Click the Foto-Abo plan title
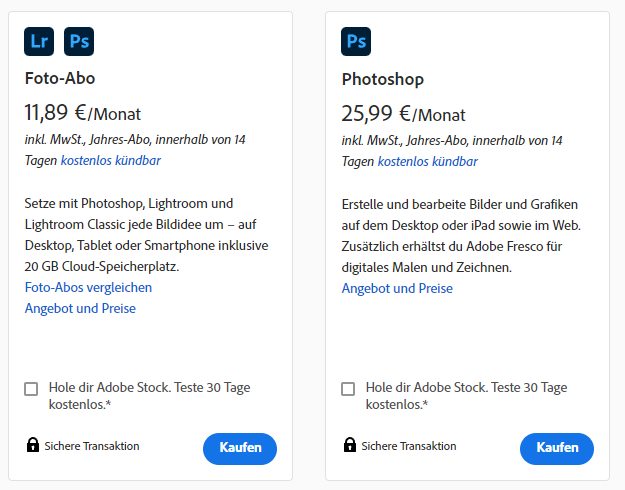The image size is (625, 490). [60, 78]
